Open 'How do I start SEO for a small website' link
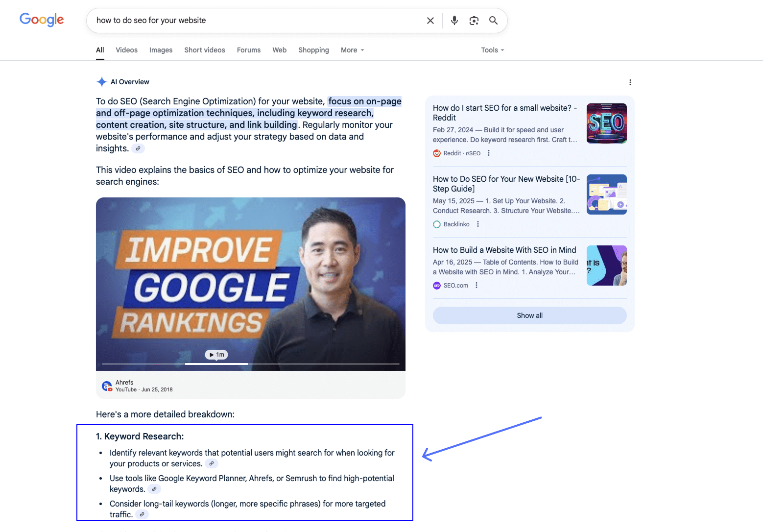Image resolution: width=763 pixels, height=532 pixels. click(x=505, y=113)
